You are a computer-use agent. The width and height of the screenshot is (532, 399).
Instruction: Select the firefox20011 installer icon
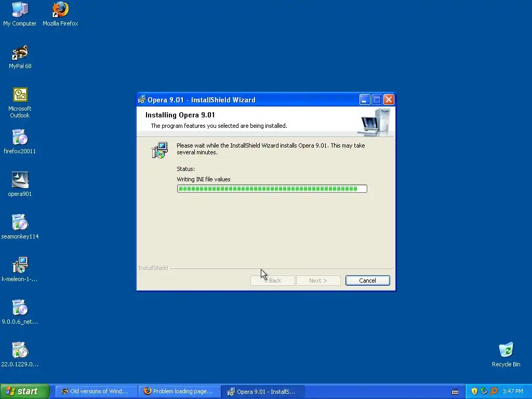point(20,142)
